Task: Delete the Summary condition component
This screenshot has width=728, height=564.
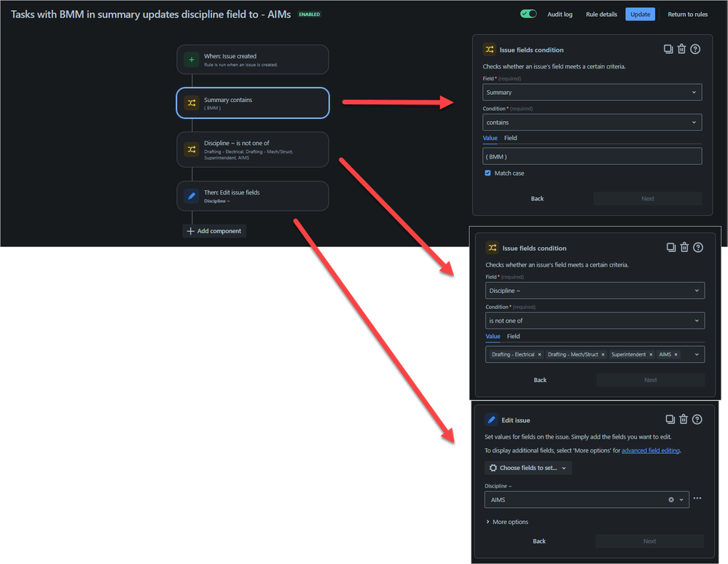Action: (681, 49)
